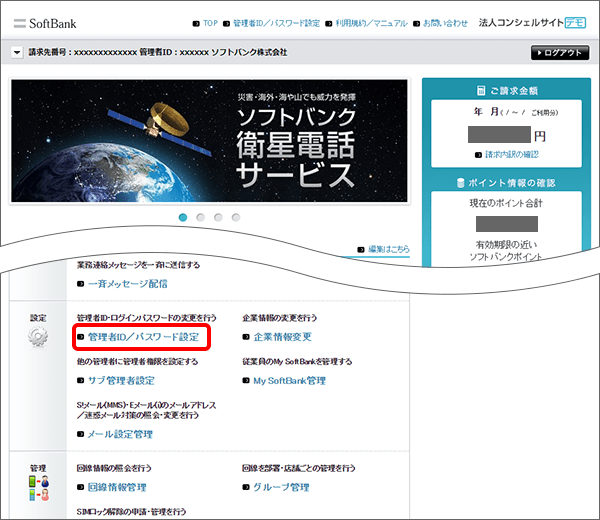Click the ご請求金額 calculator icon
This screenshot has width=600, height=520.
point(481,91)
